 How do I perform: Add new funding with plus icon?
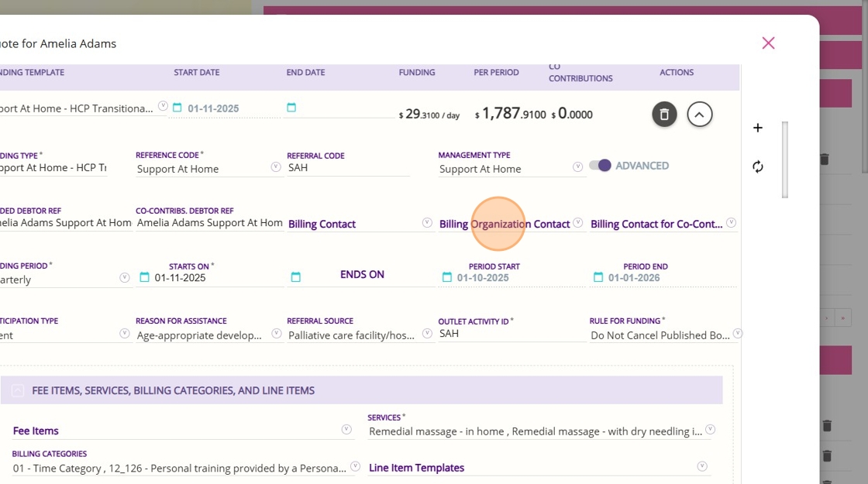point(758,128)
